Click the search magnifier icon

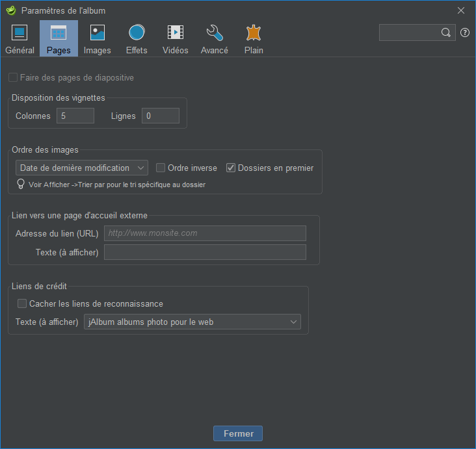446,32
